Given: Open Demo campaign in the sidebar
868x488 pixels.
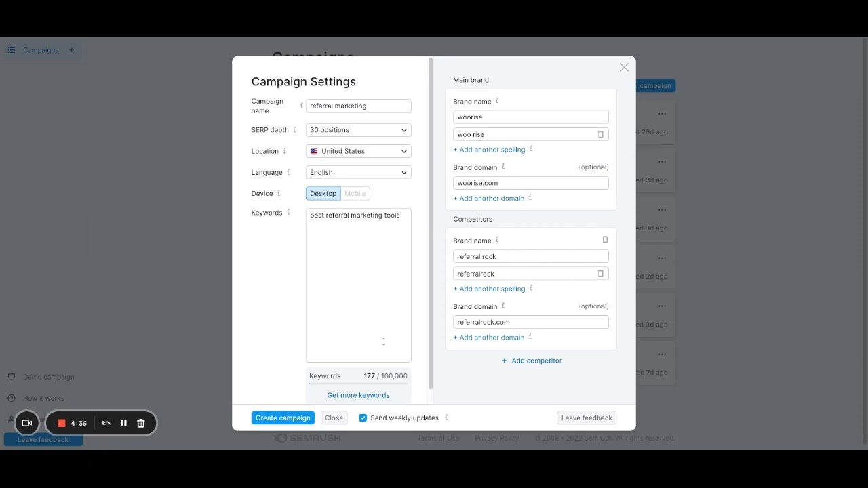Looking at the screenshot, I should tap(48, 377).
